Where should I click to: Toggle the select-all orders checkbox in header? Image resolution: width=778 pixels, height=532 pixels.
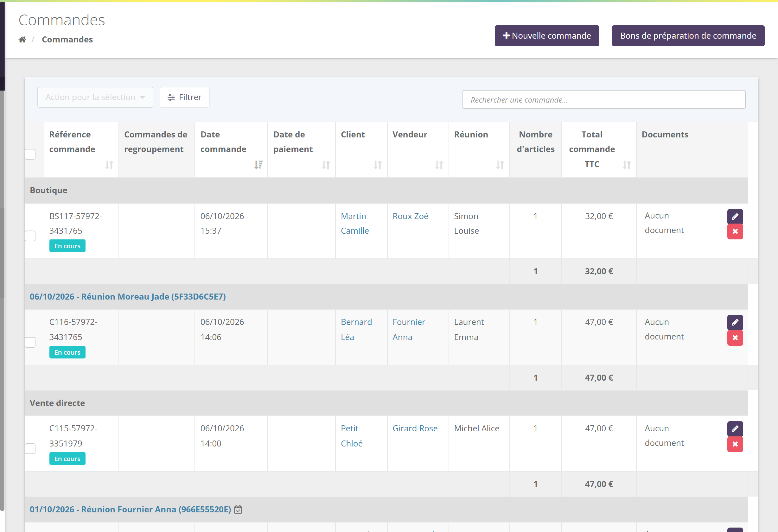30,154
